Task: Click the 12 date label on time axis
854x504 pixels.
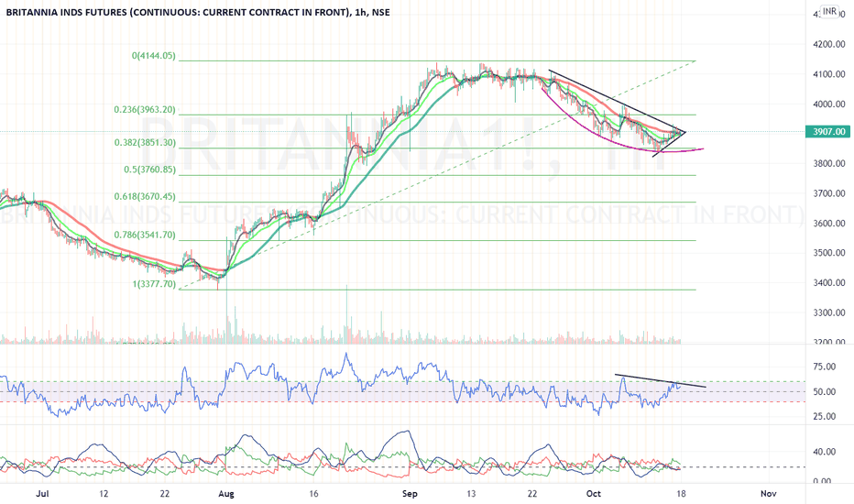Action: [x=104, y=494]
